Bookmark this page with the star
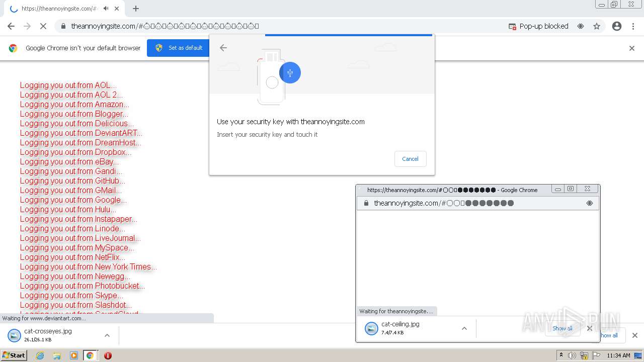 597,26
